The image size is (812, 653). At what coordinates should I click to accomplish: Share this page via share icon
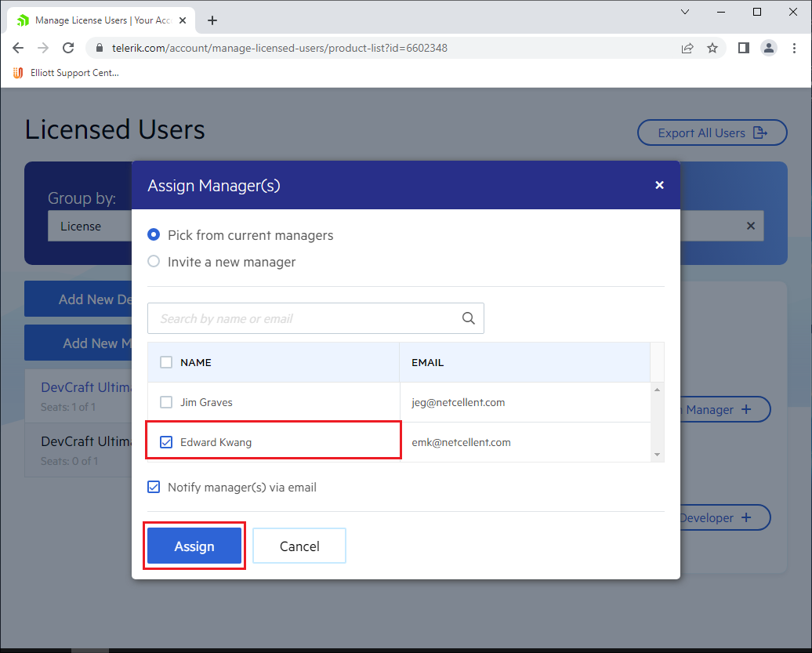687,48
